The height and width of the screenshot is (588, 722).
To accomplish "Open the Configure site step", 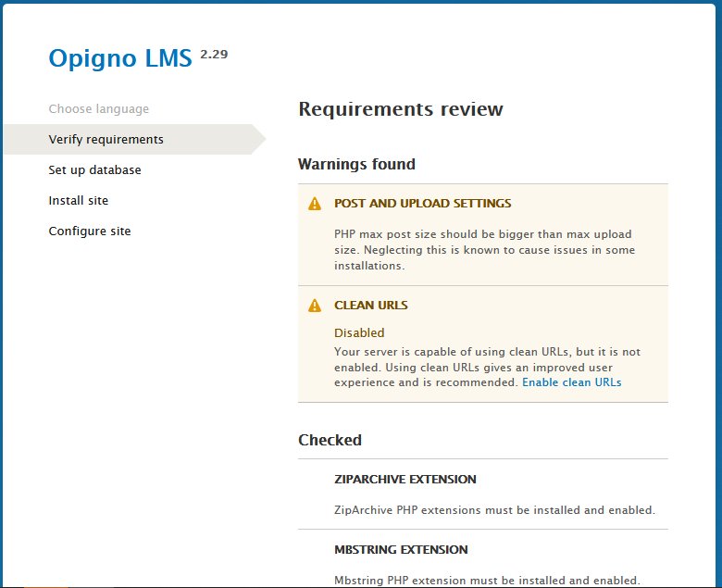I will tap(90, 231).
